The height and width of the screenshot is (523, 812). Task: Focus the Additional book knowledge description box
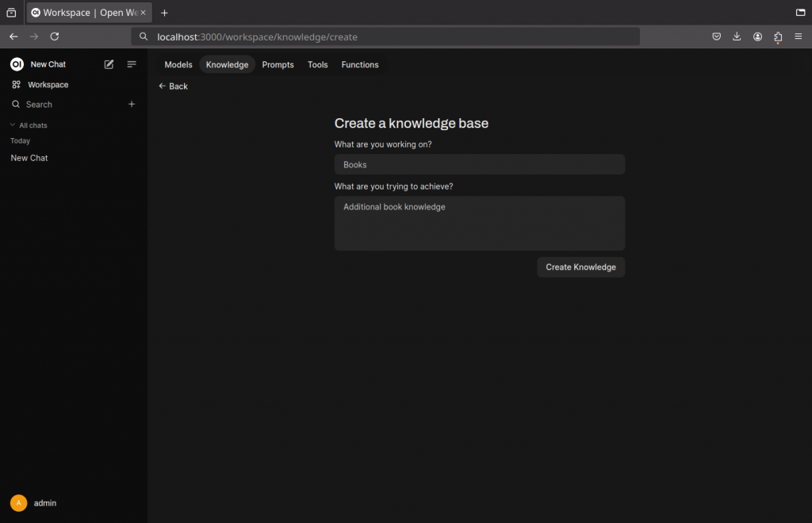480,223
